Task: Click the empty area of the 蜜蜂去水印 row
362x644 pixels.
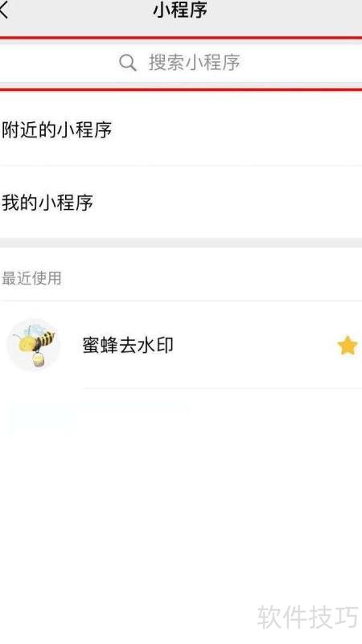Action: 255,345
